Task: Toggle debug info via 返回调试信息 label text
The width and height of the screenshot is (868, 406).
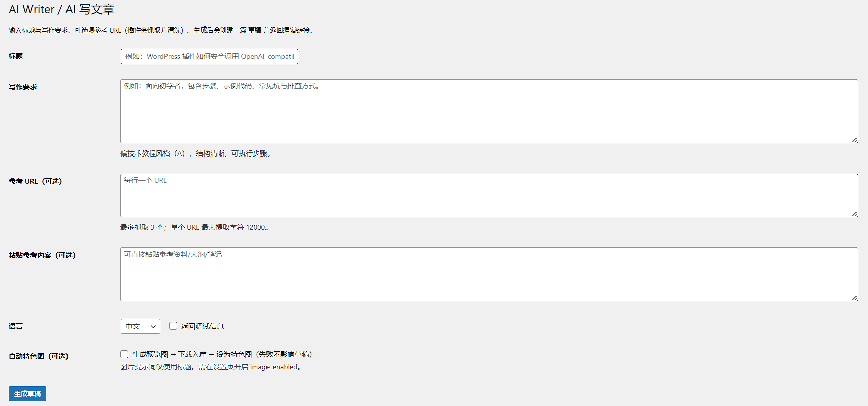Action: [202, 326]
